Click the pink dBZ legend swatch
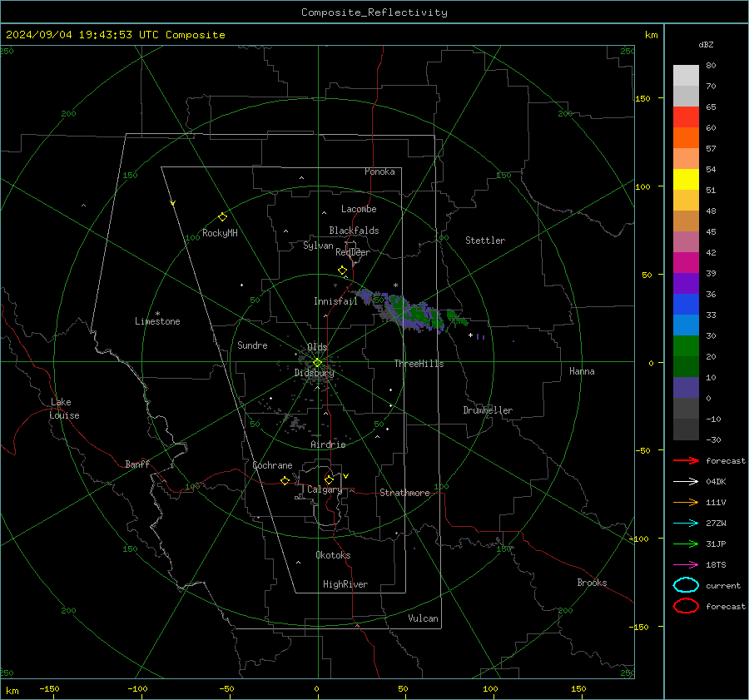Viewport: 749px width, 700px height. (686, 241)
